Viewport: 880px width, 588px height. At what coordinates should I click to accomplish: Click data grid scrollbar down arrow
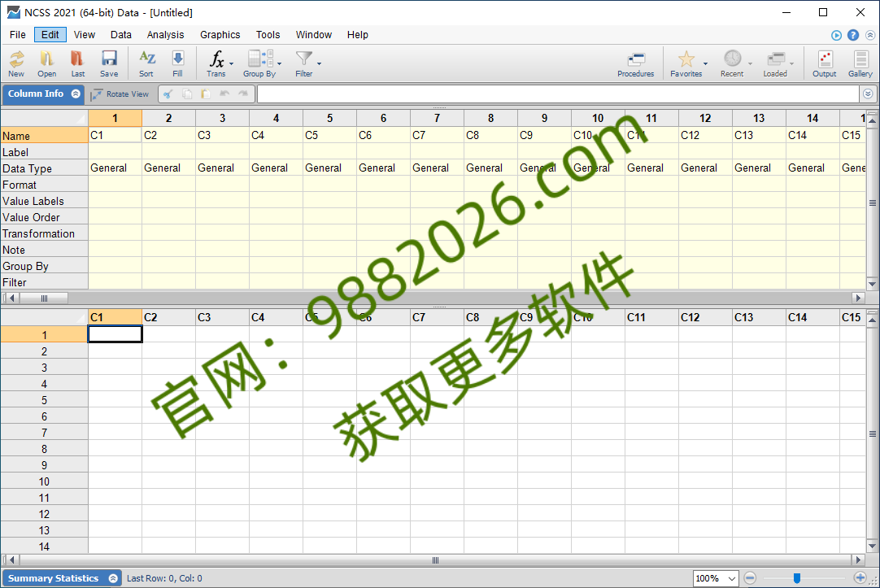click(872, 546)
